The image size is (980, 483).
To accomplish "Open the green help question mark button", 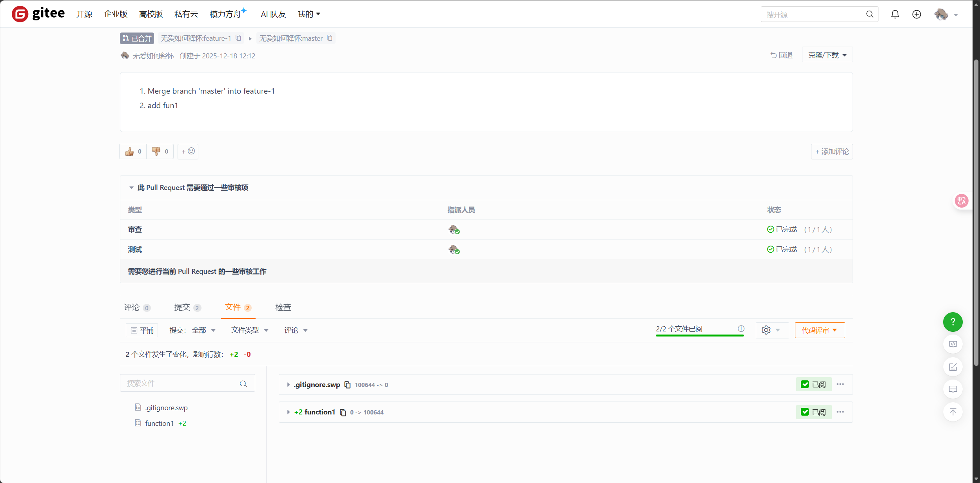I will [953, 322].
